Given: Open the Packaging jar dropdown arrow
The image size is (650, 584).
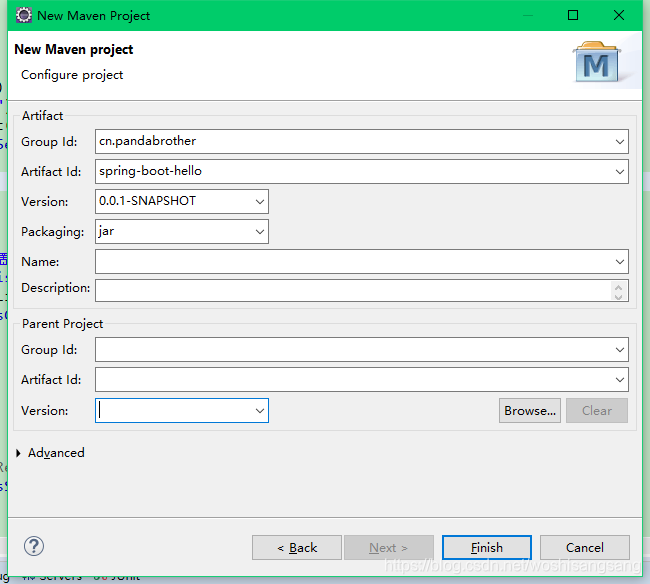Looking at the screenshot, I should click(x=260, y=232).
